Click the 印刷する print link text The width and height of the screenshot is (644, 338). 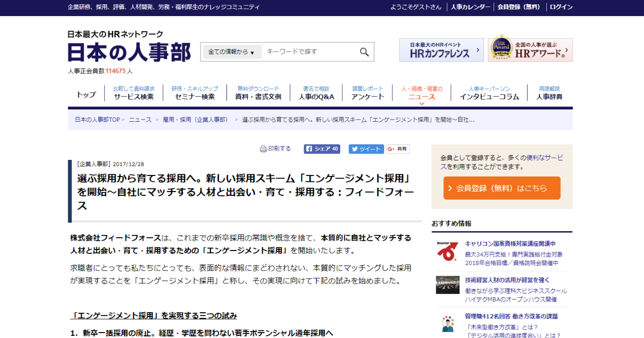[280, 149]
